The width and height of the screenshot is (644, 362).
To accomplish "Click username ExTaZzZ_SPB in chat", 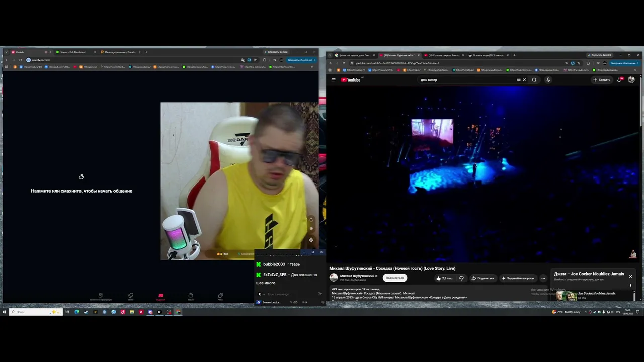I will 275,275.
